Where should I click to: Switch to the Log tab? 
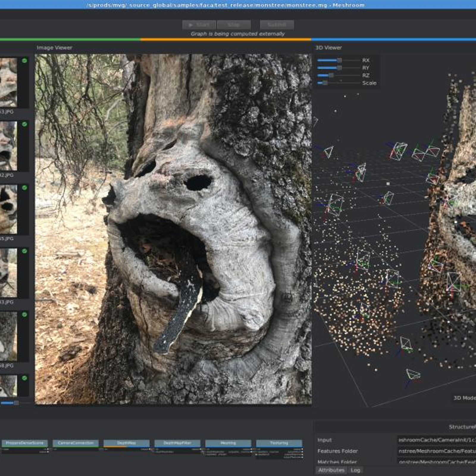[355, 470]
